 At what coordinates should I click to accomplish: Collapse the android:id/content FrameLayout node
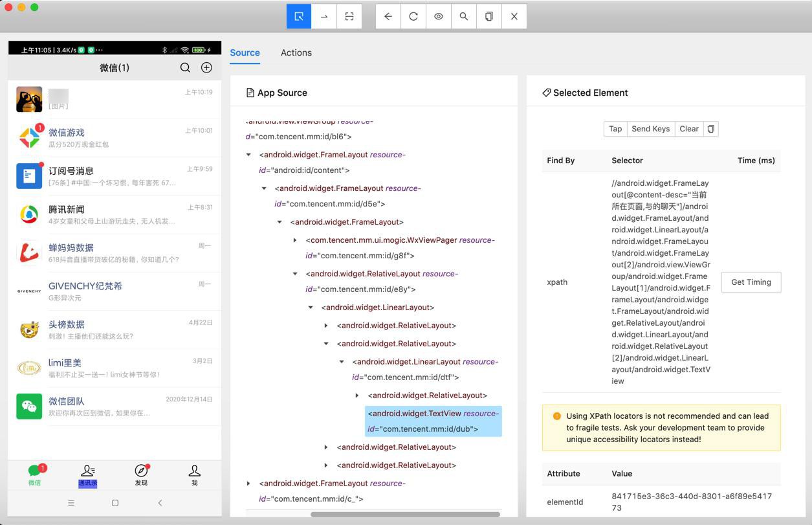tap(248, 155)
